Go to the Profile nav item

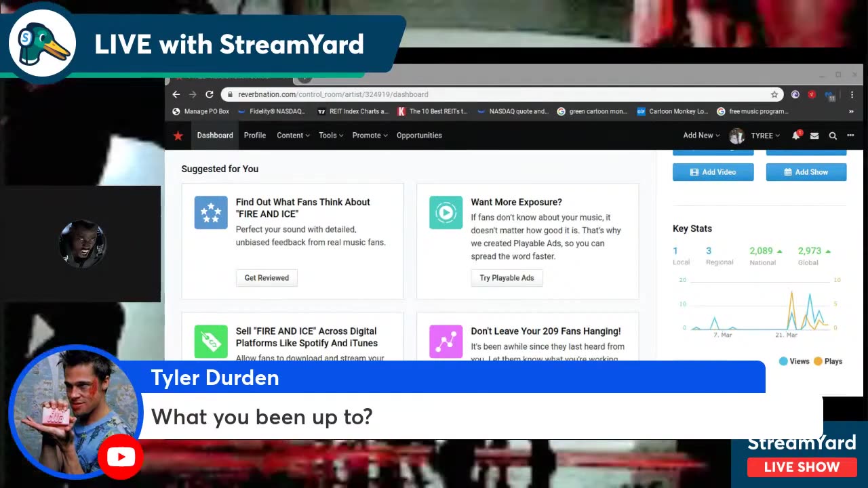pos(255,136)
